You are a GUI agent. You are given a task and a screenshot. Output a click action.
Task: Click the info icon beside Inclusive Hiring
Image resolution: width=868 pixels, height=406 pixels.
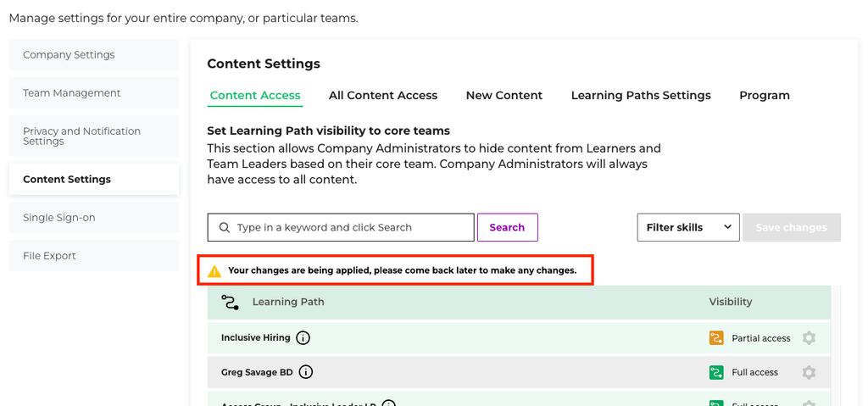[x=303, y=337]
